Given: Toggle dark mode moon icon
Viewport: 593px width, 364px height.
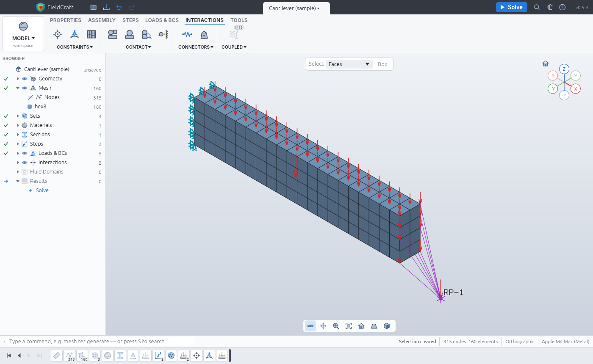Looking at the screenshot, I should coord(550,7).
